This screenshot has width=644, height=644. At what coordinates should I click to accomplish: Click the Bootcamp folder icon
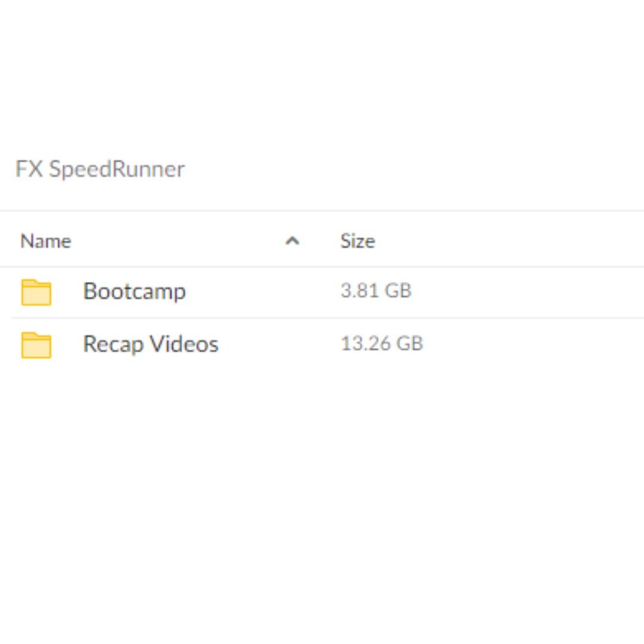click(36, 292)
